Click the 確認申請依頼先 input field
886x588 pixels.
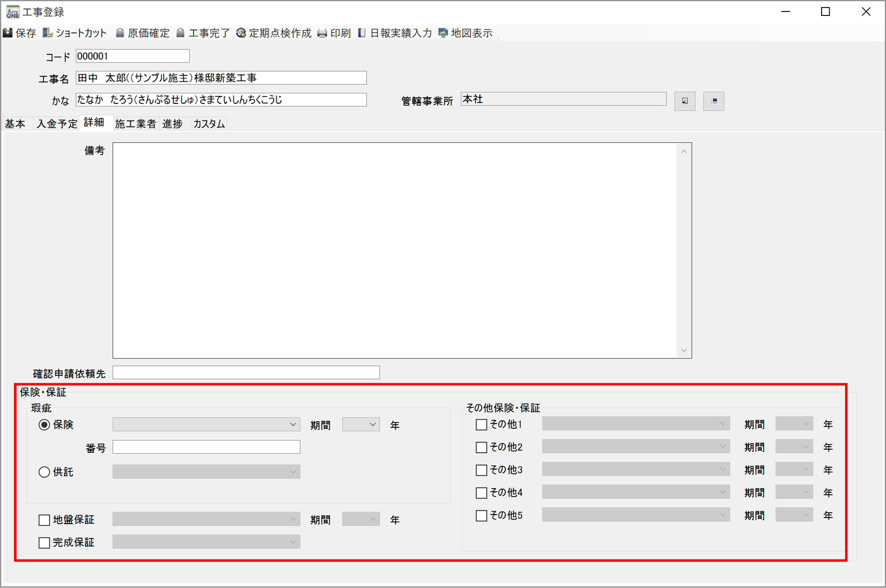246,373
